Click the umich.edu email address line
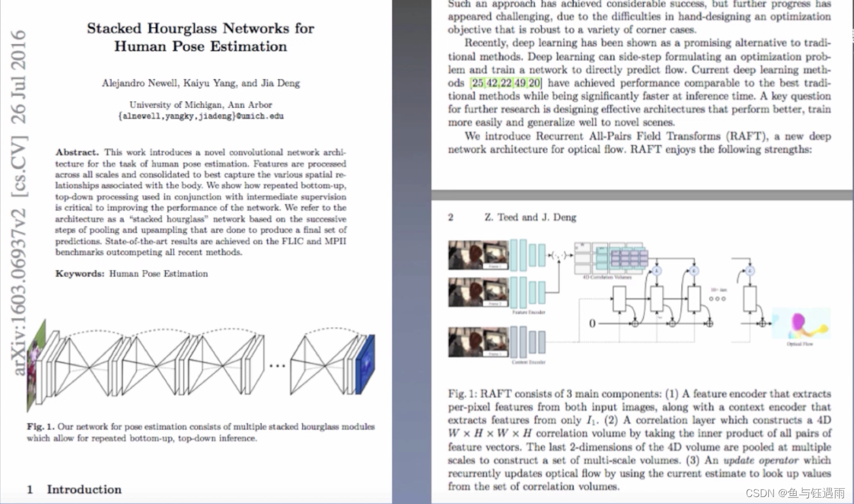This screenshot has height=504, width=854. click(x=200, y=116)
